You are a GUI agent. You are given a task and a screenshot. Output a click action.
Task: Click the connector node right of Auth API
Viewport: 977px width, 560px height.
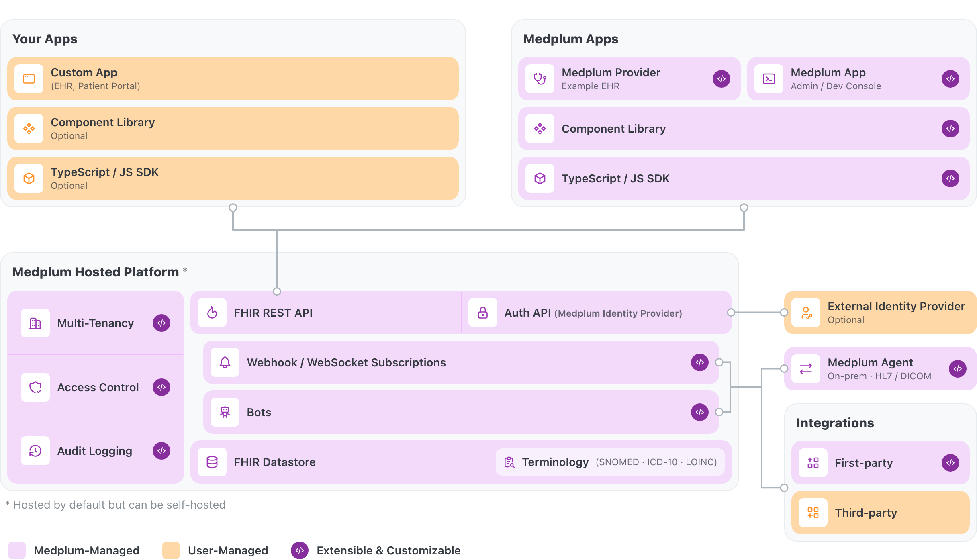tap(731, 313)
